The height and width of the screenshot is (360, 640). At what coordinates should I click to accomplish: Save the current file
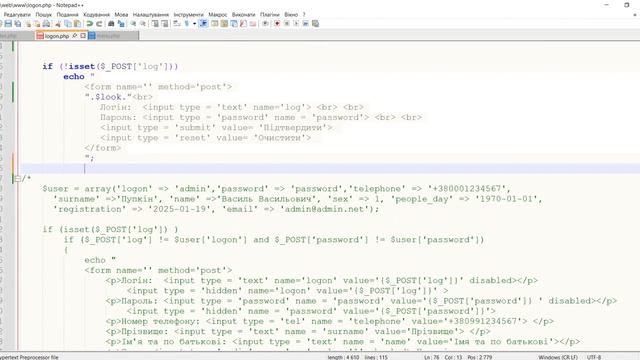8,24
